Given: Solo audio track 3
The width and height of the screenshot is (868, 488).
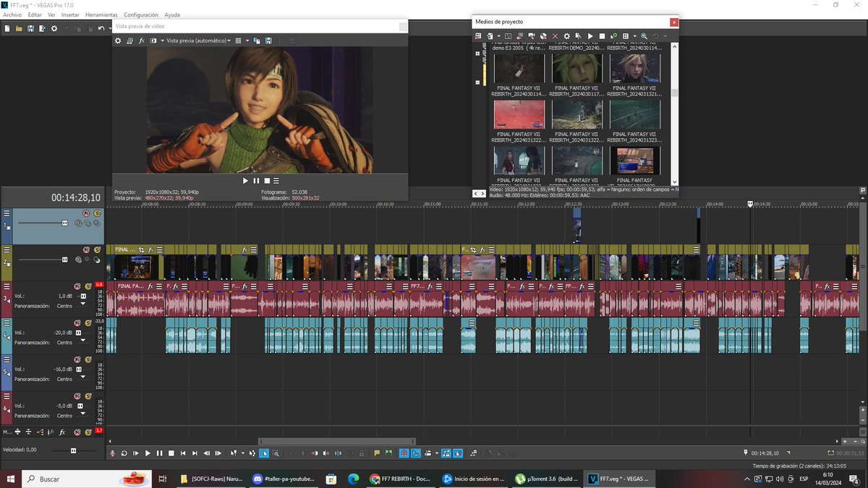Looking at the screenshot, I should [88, 286].
